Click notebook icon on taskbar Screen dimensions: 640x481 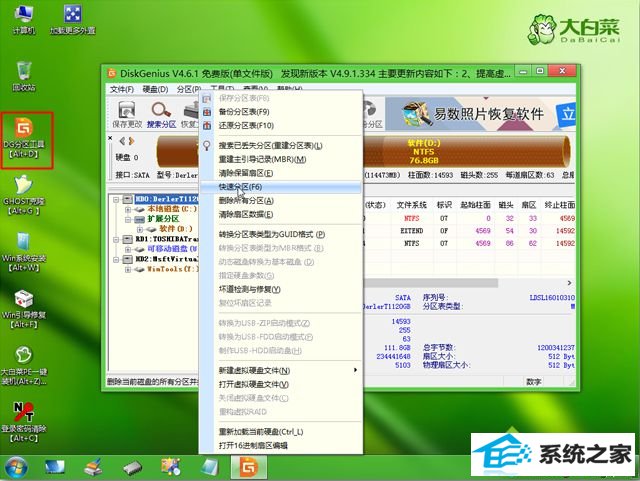pos(210,468)
